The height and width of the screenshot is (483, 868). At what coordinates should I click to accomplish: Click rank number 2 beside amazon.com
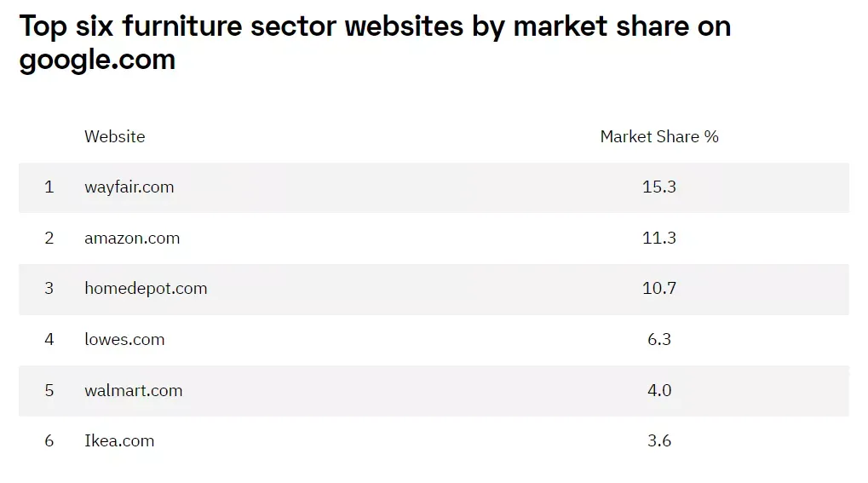click(x=49, y=239)
